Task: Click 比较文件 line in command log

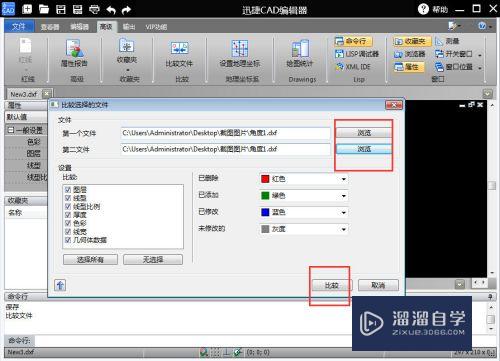Action: (19, 316)
